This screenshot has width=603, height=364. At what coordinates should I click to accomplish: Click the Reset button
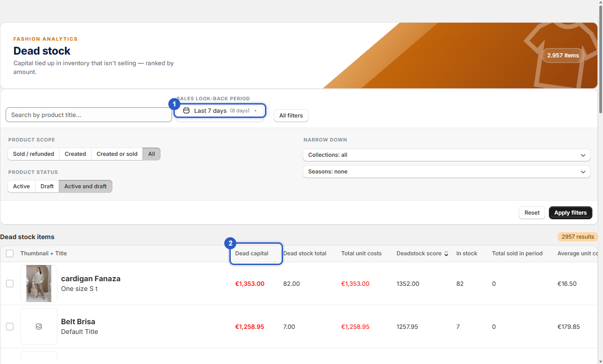[532, 213]
